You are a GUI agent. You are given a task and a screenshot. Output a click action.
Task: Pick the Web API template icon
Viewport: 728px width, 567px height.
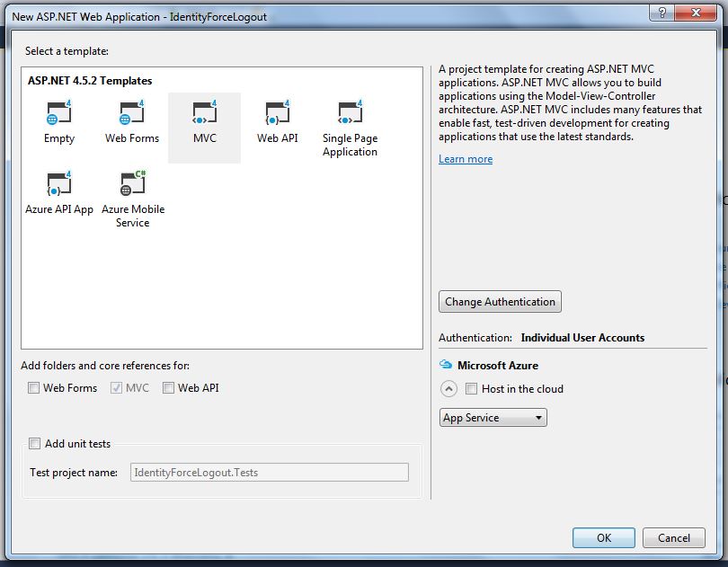278,113
